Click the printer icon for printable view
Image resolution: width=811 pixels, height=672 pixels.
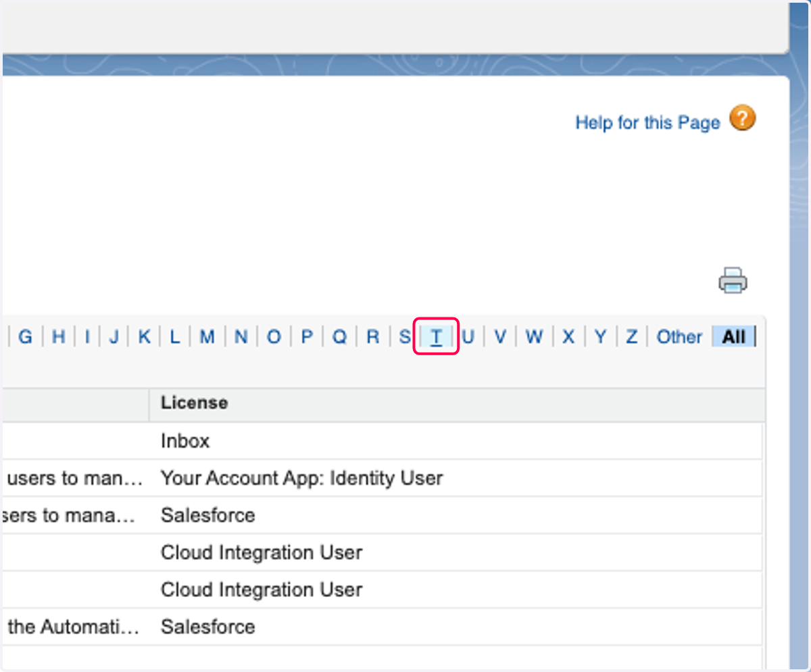point(733,280)
